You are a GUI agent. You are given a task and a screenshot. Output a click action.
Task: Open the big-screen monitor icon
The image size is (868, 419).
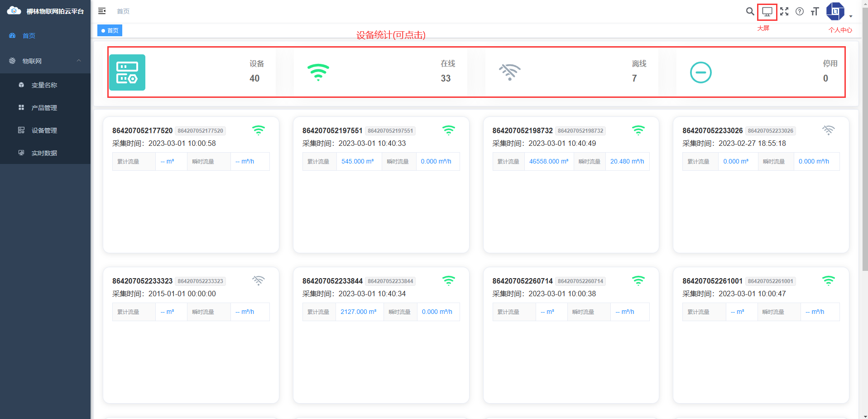(x=767, y=12)
